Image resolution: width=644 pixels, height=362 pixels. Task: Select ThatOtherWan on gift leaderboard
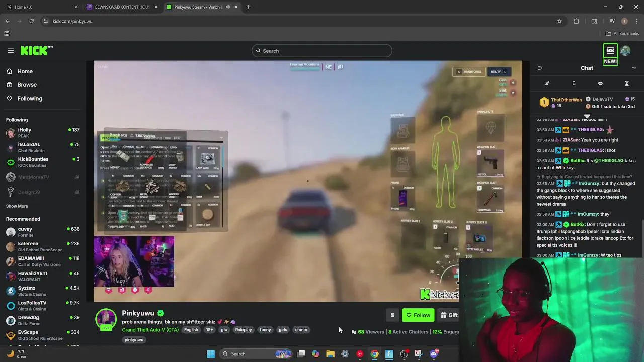[x=561, y=102]
